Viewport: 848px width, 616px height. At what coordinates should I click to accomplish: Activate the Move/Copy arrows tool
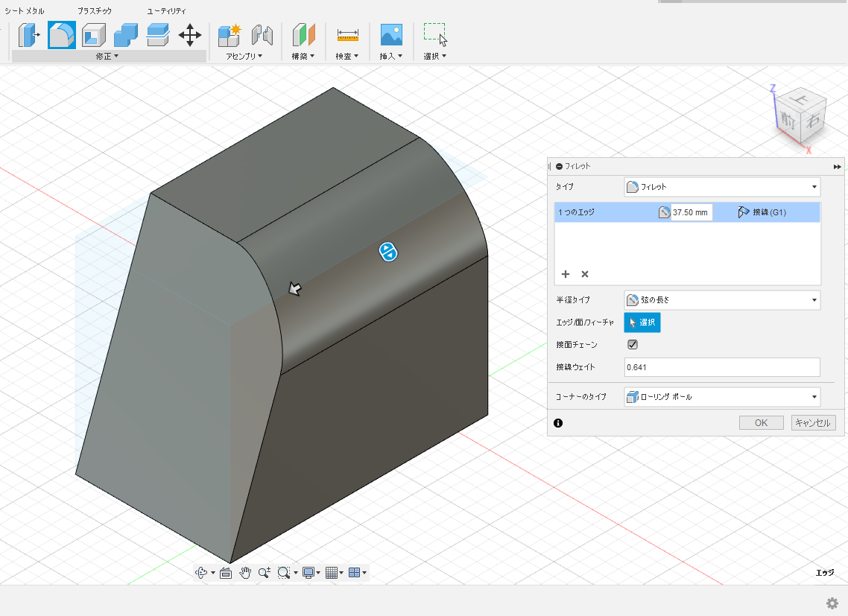[x=190, y=34]
